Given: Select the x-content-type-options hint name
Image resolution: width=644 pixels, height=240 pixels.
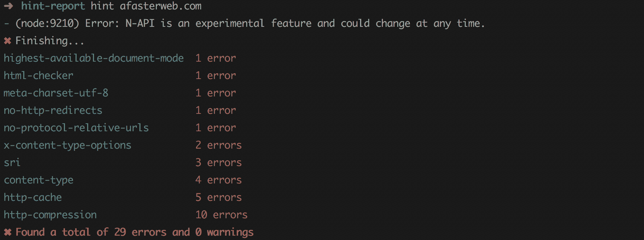Looking at the screenshot, I should [x=68, y=145].
